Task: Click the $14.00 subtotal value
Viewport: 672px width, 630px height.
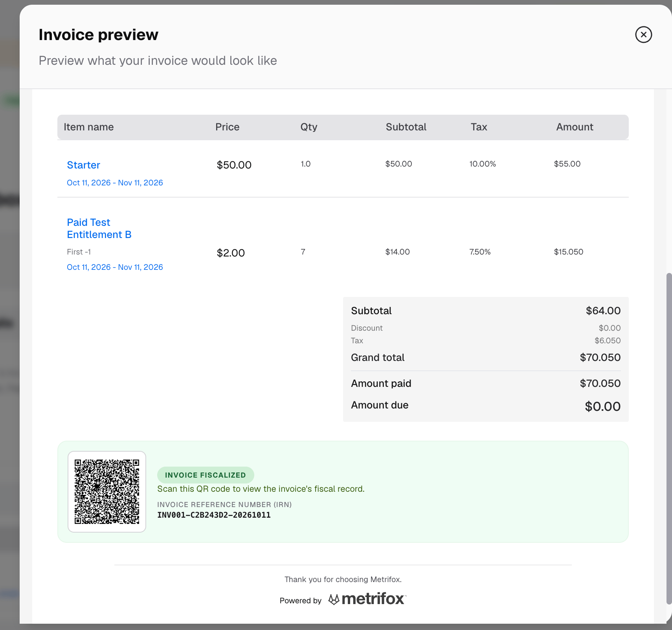Action: 397,252
